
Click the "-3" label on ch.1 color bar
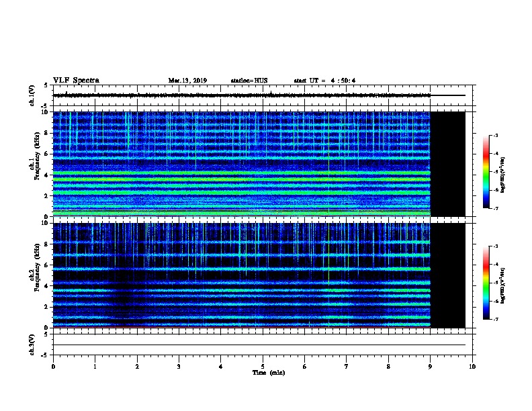495,135
